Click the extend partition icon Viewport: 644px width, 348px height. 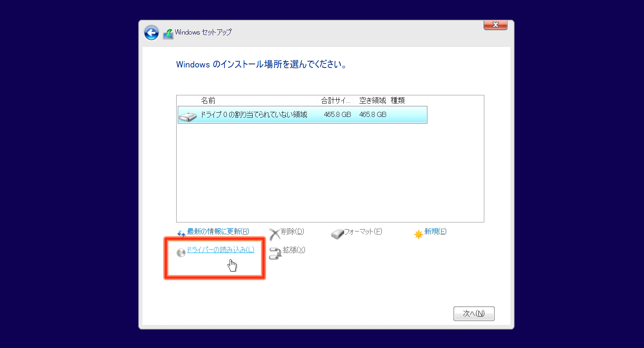[x=275, y=253]
